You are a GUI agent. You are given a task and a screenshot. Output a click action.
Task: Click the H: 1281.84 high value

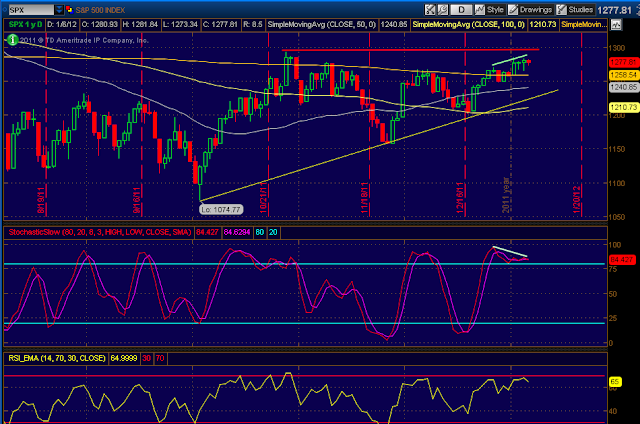pos(140,24)
